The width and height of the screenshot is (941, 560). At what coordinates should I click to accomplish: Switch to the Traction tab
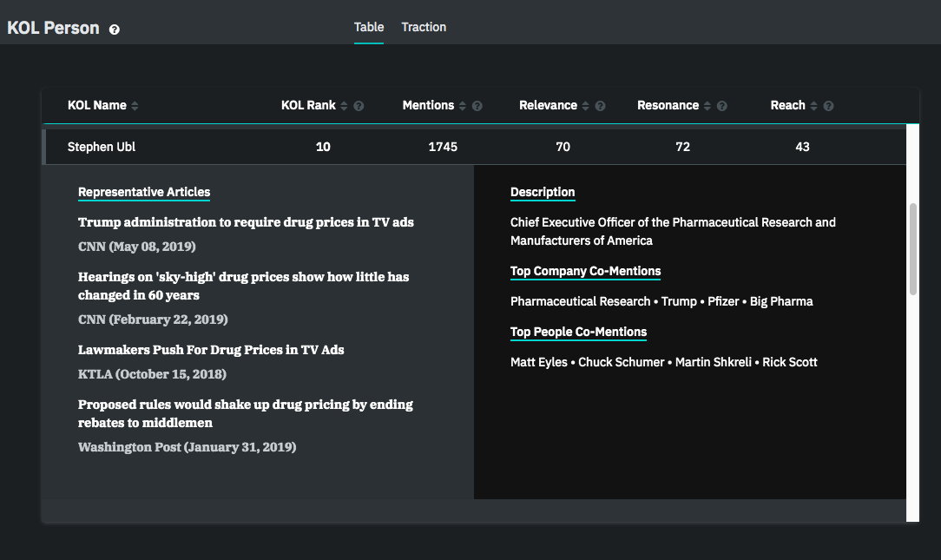click(424, 27)
